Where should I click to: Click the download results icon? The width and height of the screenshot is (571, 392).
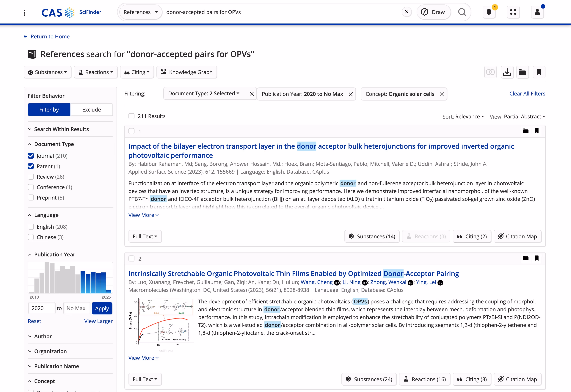coord(507,72)
